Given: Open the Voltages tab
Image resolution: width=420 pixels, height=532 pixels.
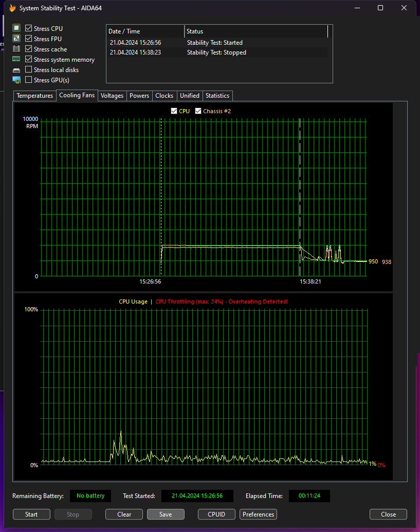Looking at the screenshot, I should 112,96.
